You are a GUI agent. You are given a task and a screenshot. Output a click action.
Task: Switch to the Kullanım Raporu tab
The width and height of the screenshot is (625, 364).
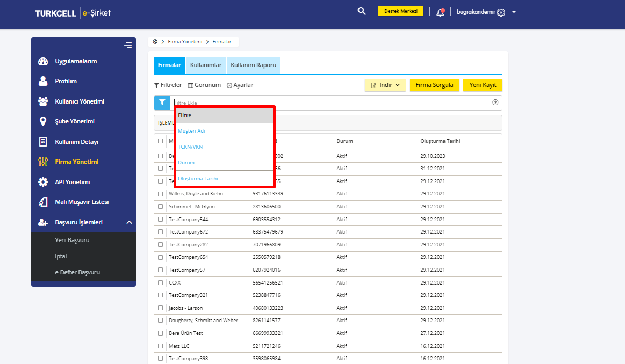(x=254, y=65)
